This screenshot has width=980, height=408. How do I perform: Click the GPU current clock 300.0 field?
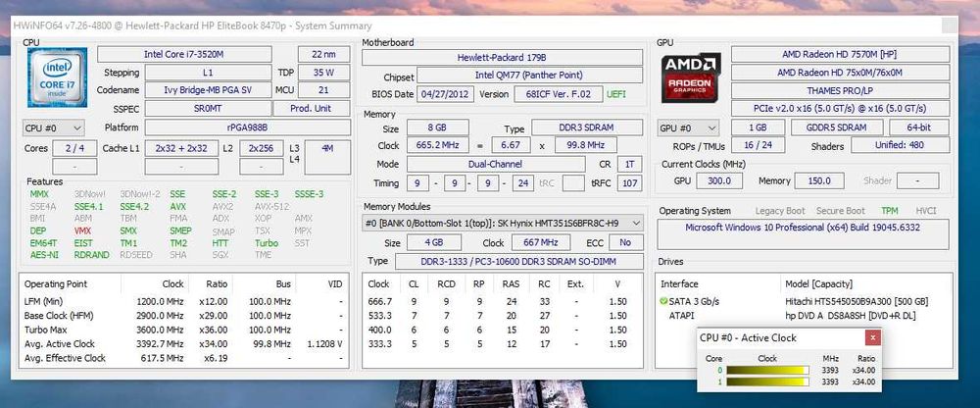719,180
